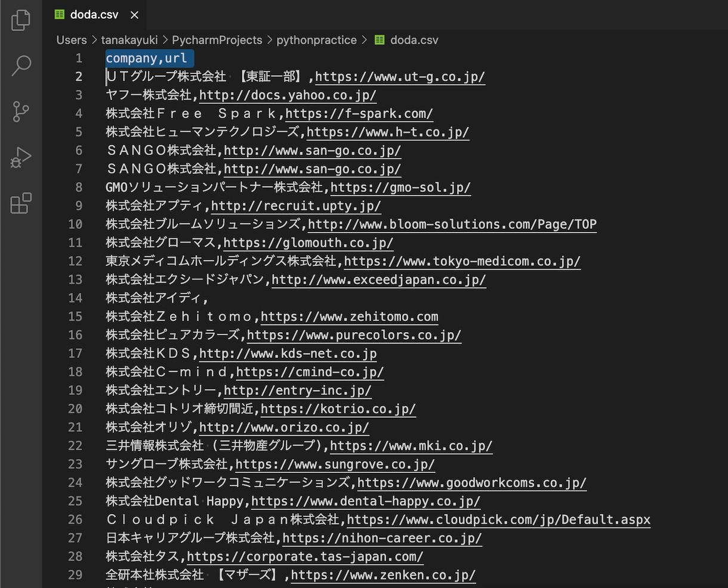This screenshot has height=588, width=728.
Task: Click the text 株式会社エントリー
Action: 161,391
